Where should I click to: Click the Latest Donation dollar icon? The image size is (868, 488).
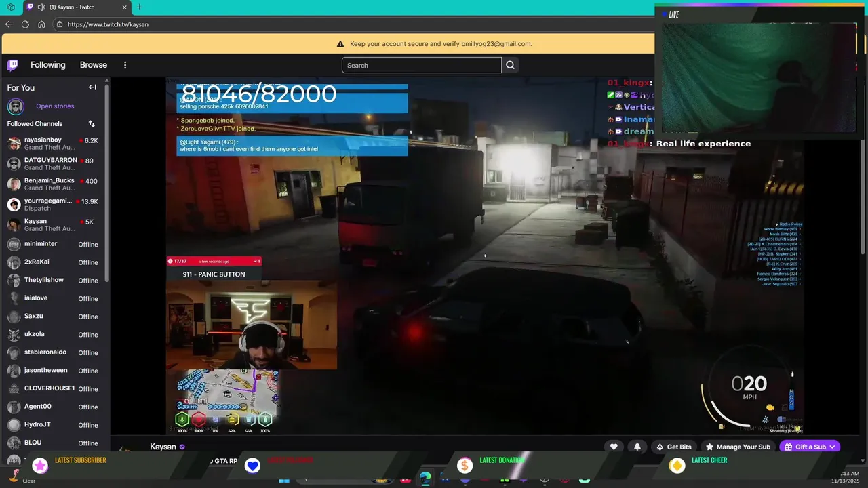[465, 466]
